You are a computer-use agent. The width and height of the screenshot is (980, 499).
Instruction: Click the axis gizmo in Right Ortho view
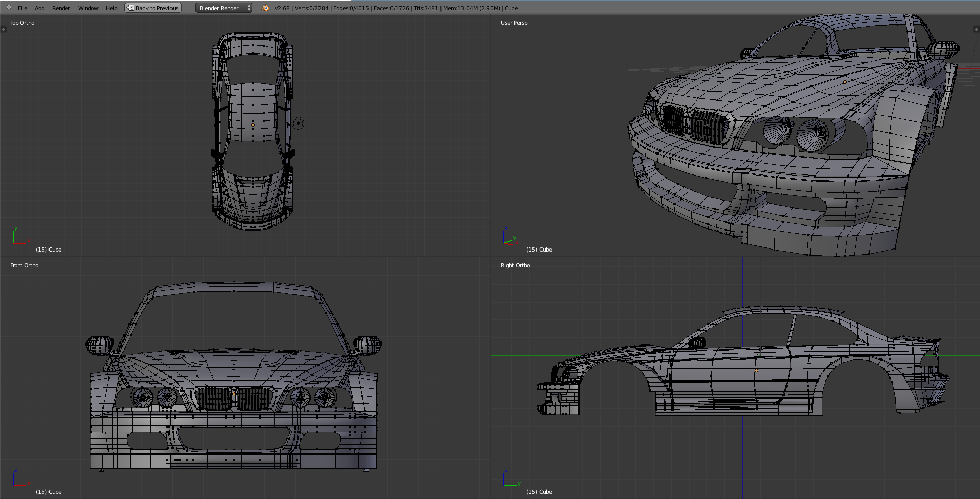(511, 479)
